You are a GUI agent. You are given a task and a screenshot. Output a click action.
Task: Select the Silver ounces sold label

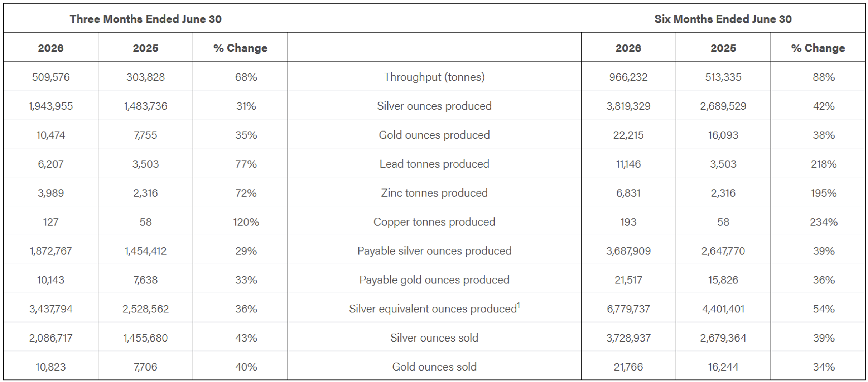click(434, 338)
